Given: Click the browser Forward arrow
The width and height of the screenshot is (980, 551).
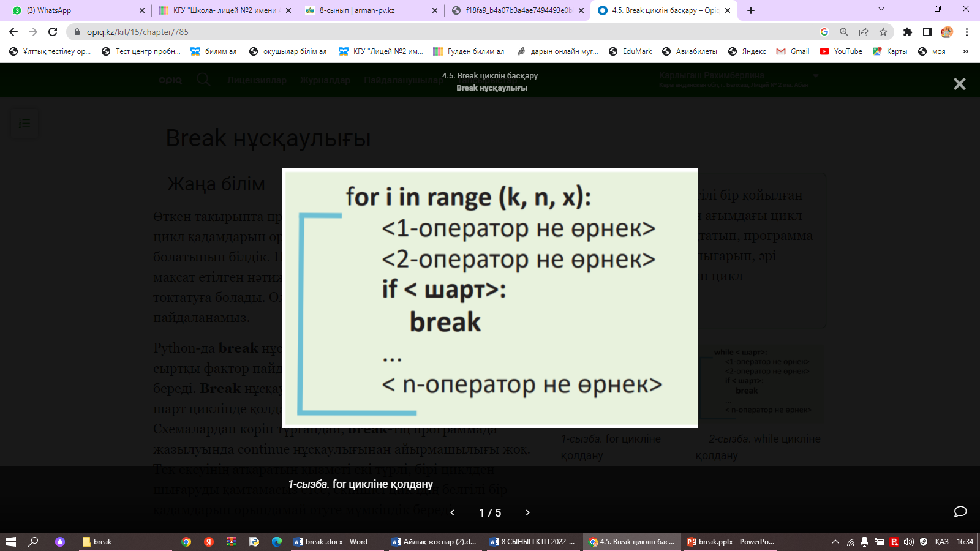Looking at the screenshot, I should (33, 32).
